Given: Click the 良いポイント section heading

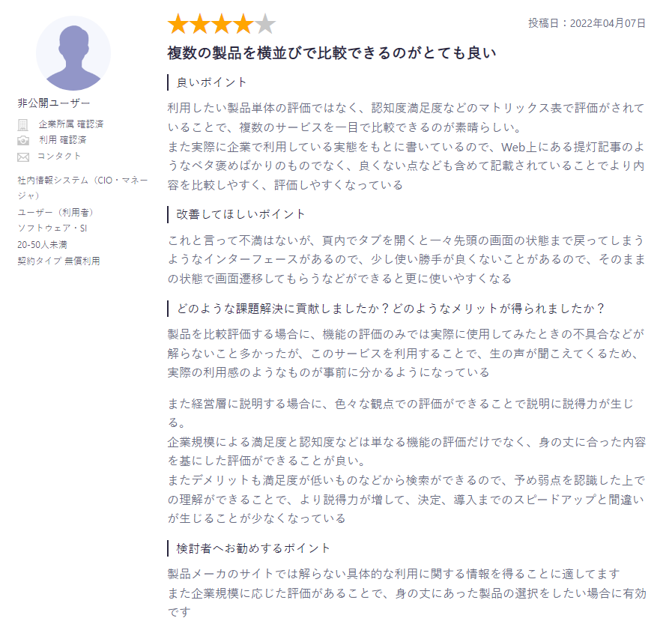Looking at the screenshot, I should point(211,82).
